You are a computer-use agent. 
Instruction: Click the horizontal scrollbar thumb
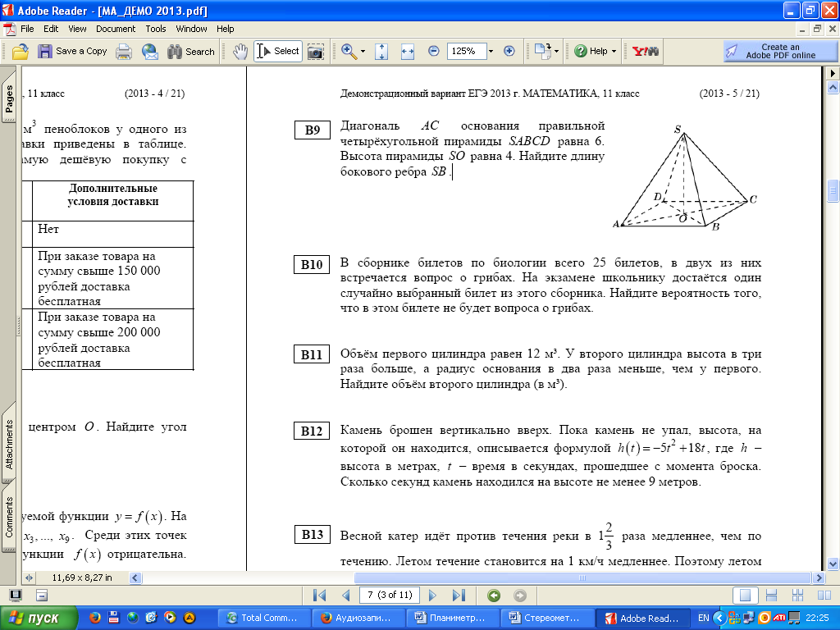click(582, 578)
